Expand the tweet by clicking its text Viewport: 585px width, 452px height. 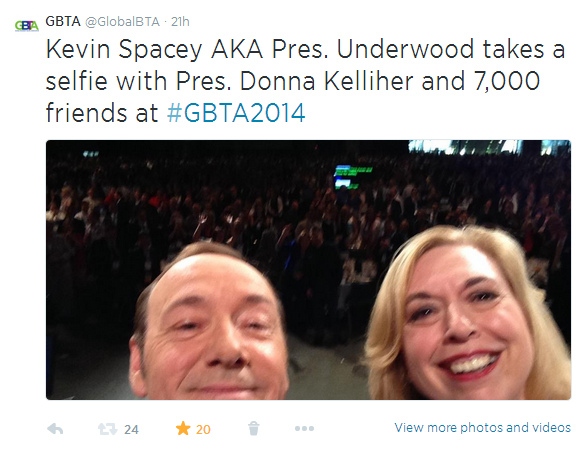click(x=305, y=81)
